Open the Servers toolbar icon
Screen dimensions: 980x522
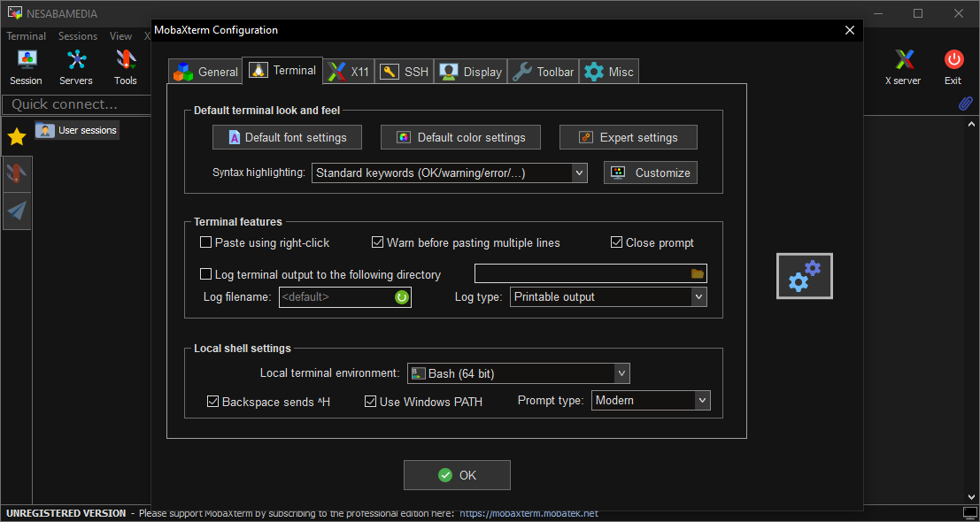click(76, 67)
